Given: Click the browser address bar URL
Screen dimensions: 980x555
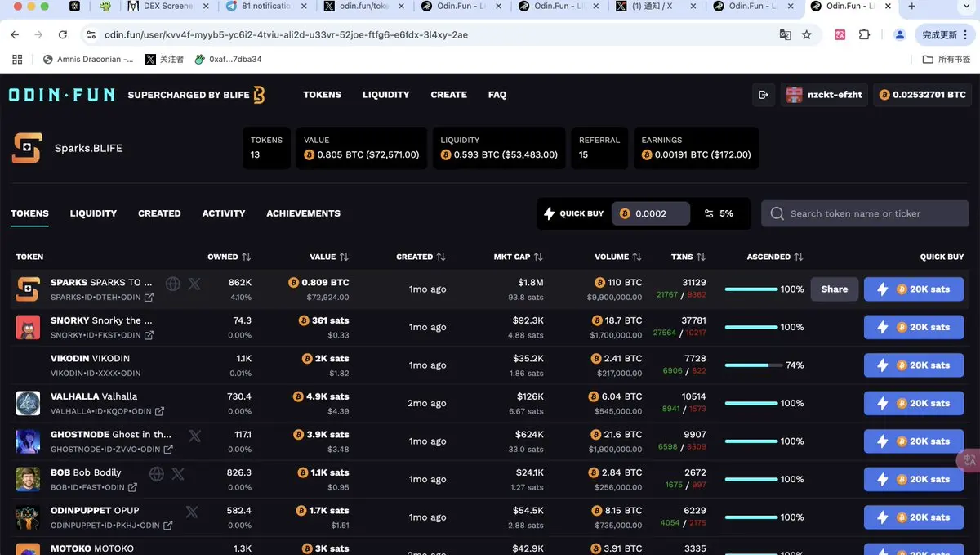Looking at the screenshot, I should (x=286, y=35).
